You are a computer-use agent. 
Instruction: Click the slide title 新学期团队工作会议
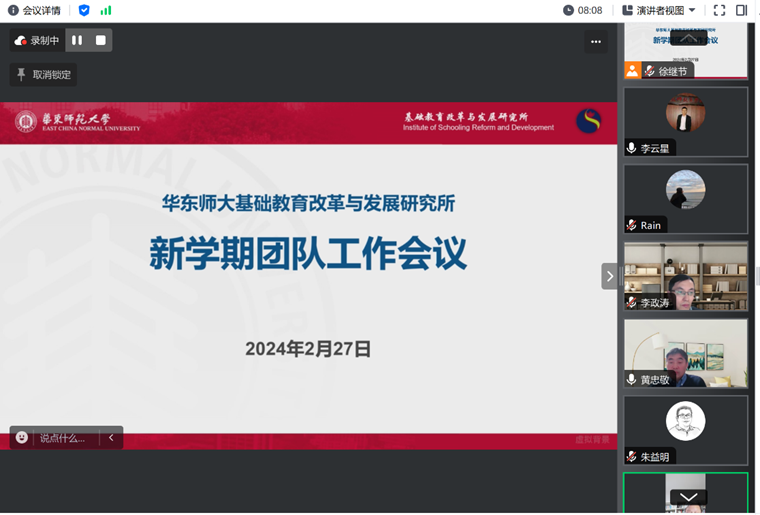pyautogui.click(x=308, y=253)
